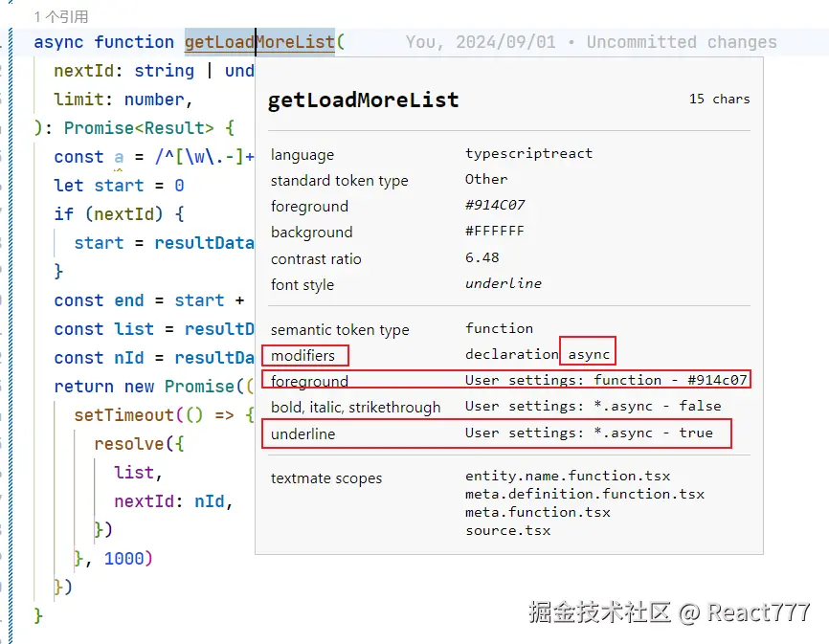The image size is (829, 644).
Task: Click the "modifiers" label in token inspector
Action: pyautogui.click(x=303, y=355)
